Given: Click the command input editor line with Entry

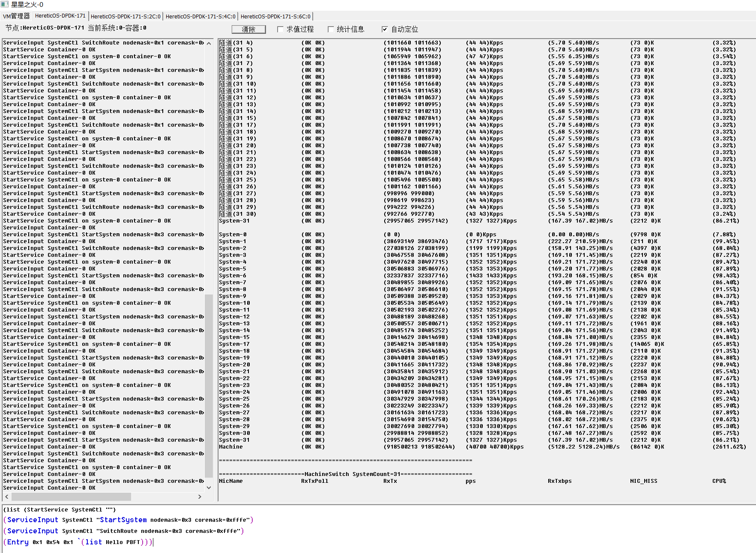Looking at the screenshot, I should (x=78, y=542).
